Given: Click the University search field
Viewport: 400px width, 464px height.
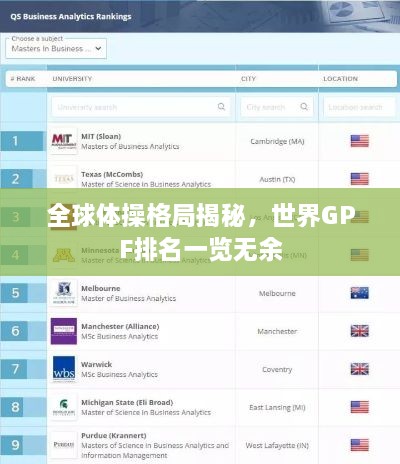Looking at the screenshot, I should pyautogui.click(x=140, y=107).
